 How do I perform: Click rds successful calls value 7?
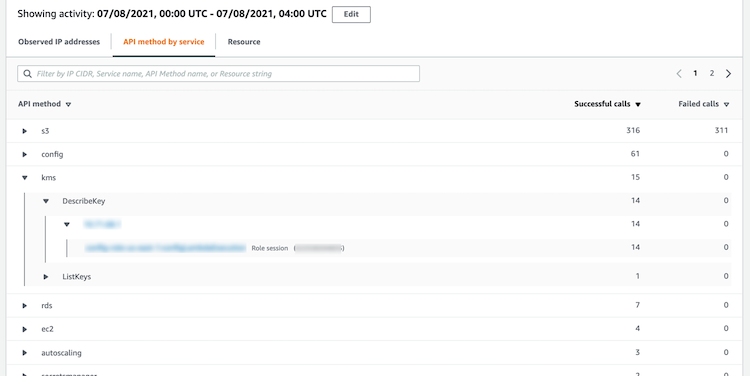coord(638,305)
